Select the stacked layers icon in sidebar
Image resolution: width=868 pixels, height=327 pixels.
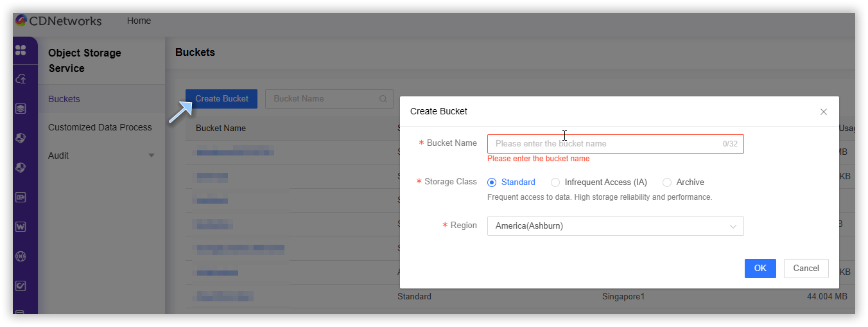[x=21, y=109]
